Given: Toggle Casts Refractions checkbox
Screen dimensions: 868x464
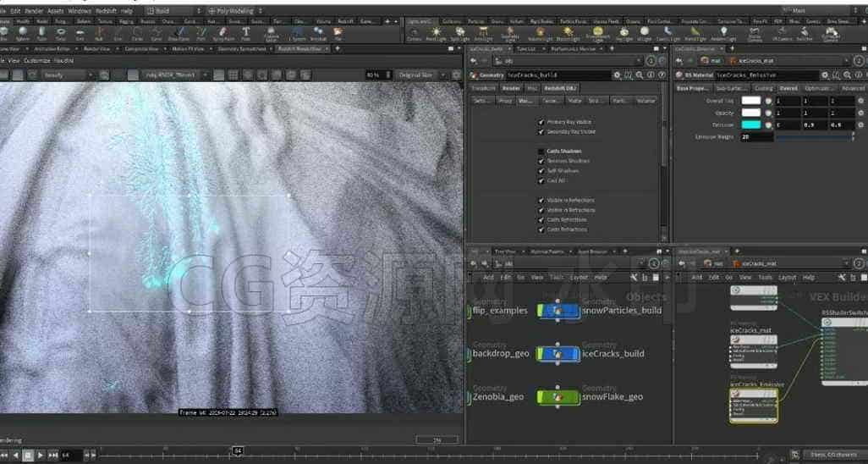Looking at the screenshot, I should 541,229.
